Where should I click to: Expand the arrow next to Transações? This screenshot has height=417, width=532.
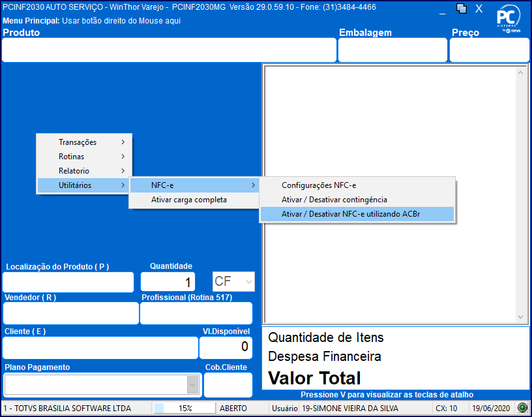[123, 142]
